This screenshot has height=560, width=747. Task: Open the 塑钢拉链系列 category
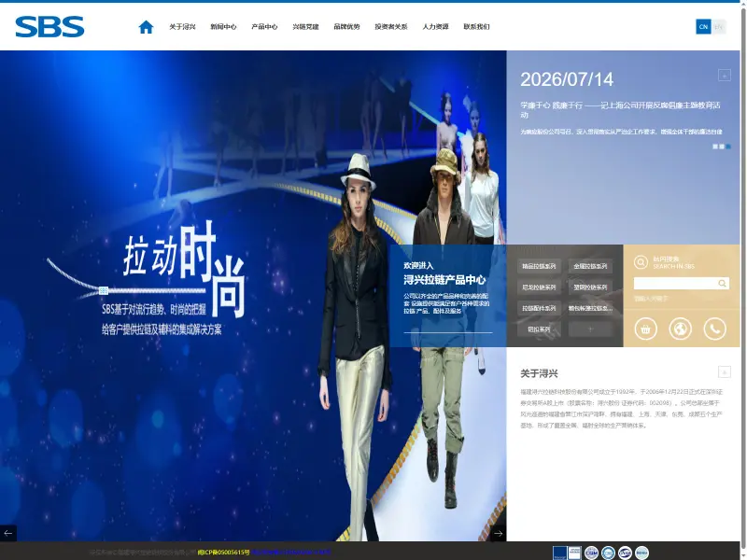tap(590, 287)
